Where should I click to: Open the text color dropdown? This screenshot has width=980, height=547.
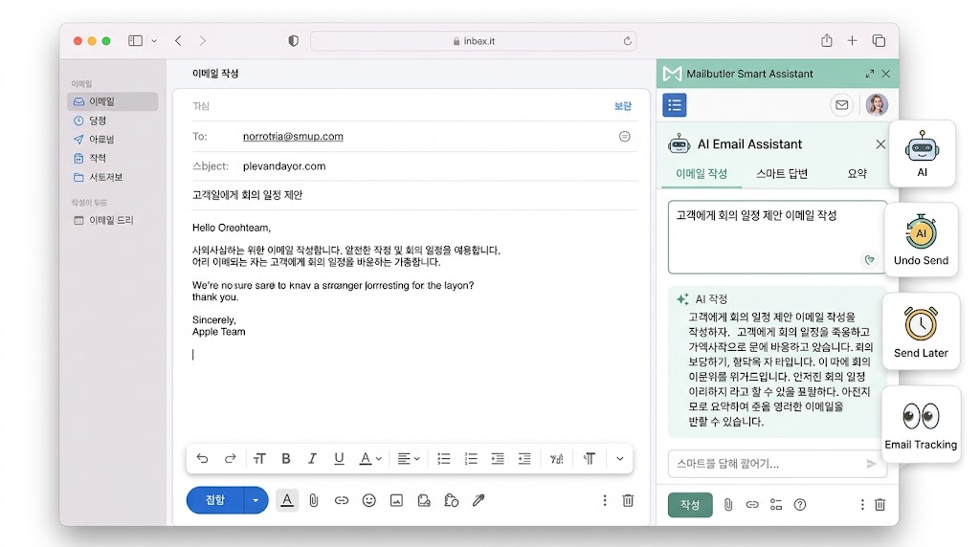[370, 459]
